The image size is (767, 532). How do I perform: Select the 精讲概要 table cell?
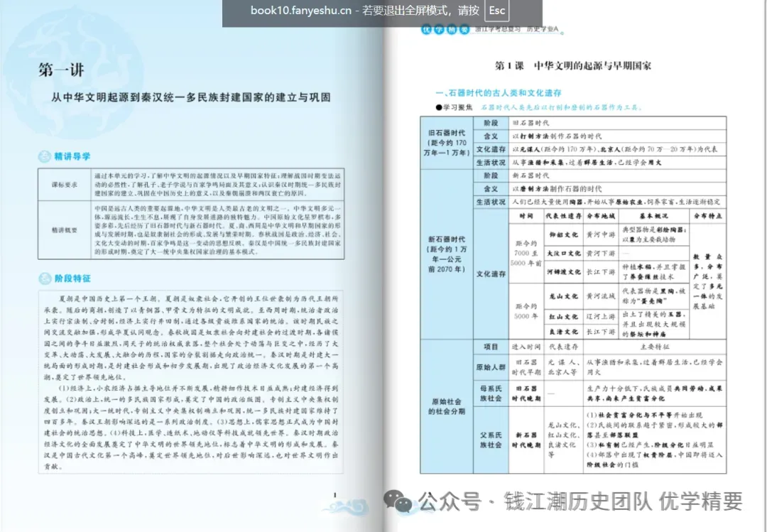coord(65,229)
